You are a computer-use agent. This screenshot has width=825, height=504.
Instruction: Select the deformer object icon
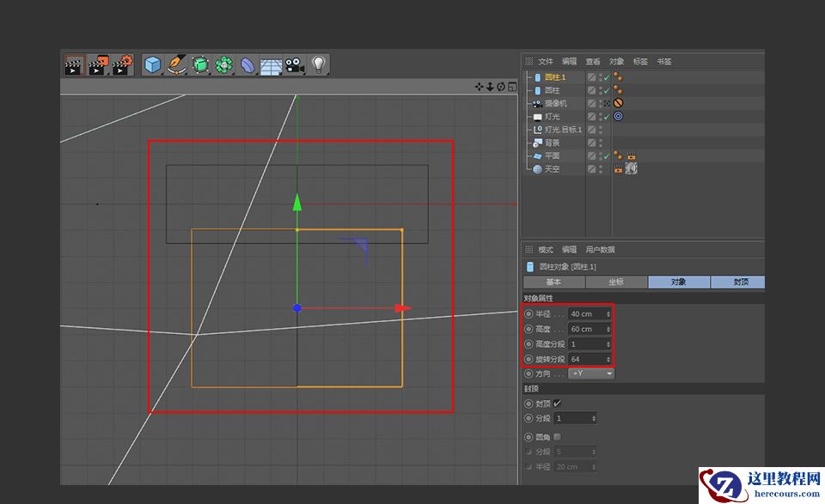[247, 64]
